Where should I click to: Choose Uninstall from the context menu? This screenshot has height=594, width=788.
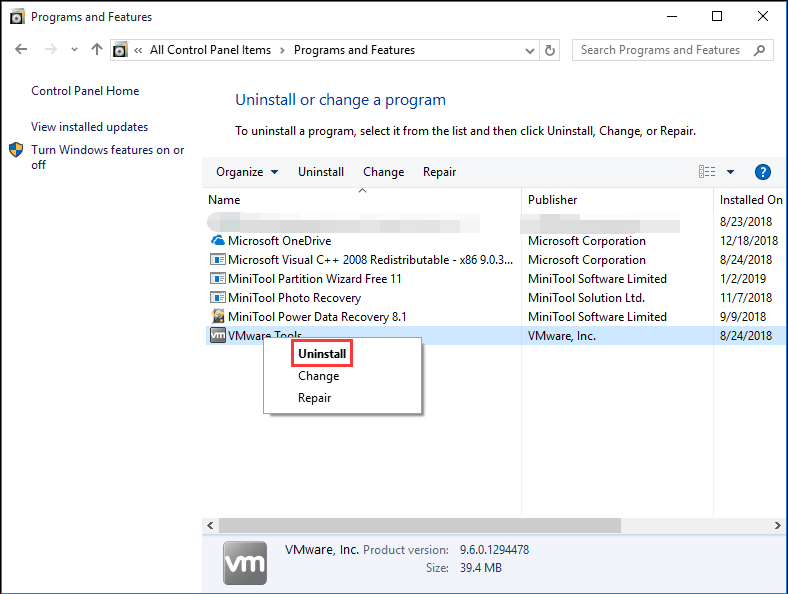point(322,354)
